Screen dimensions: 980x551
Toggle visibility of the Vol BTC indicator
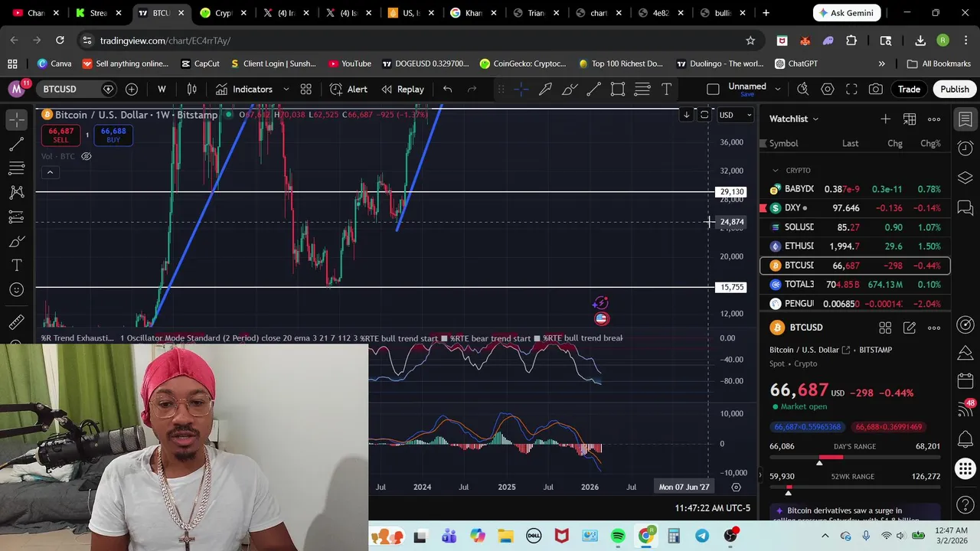click(x=86, y=156)
